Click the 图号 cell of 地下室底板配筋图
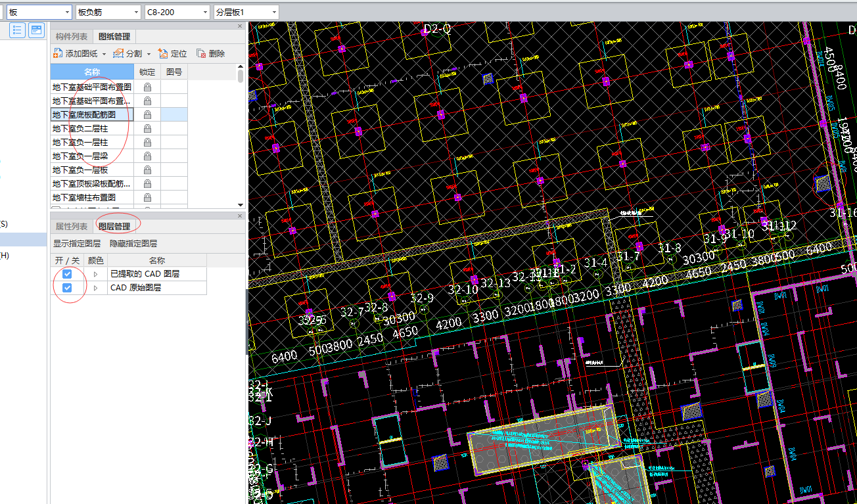 tap(174, 114)
